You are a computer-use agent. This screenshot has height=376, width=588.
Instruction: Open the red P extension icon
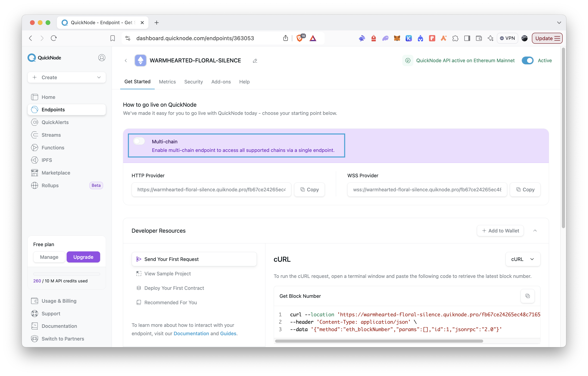(x=432, y=38)
